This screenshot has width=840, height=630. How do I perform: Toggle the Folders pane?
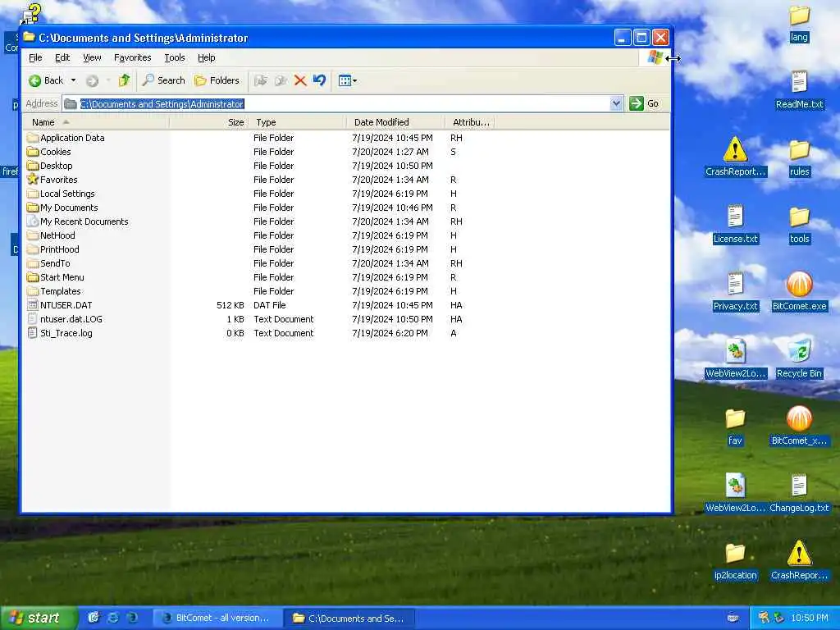[217, 80]
